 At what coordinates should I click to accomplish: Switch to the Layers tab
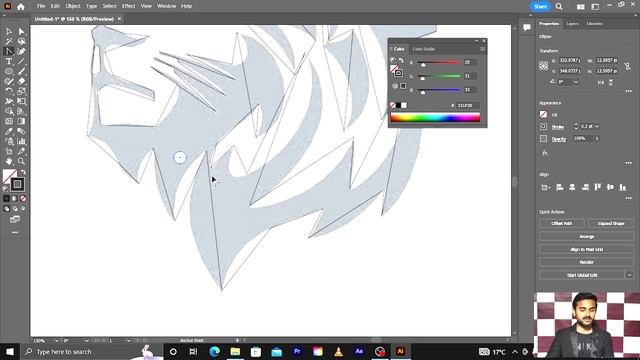tap(572, 24)
